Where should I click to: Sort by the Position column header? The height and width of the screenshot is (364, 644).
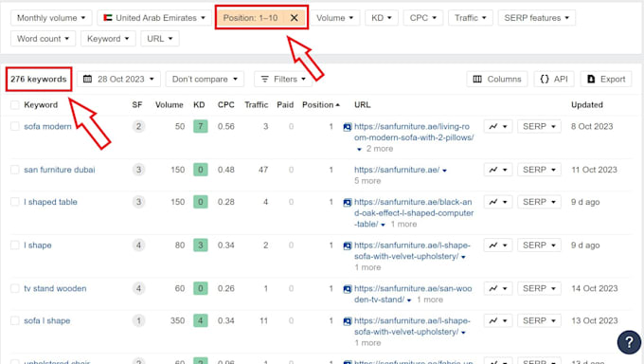coord(321,105)
